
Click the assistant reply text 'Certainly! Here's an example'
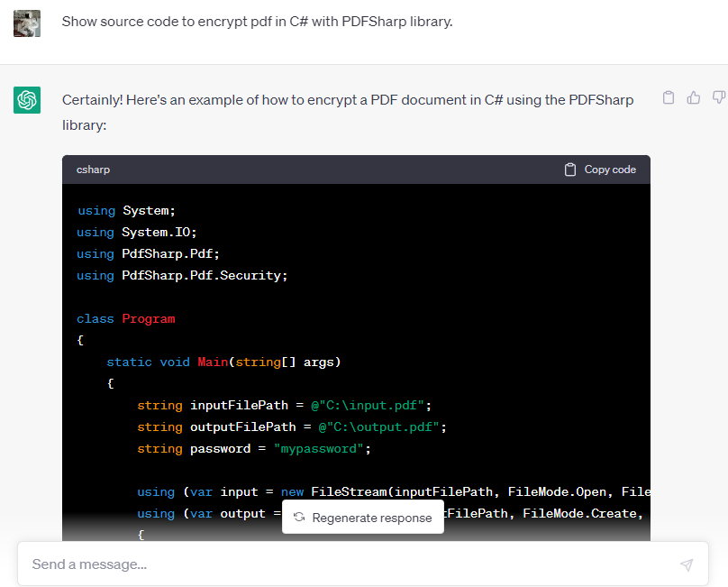tap(348, 113)
